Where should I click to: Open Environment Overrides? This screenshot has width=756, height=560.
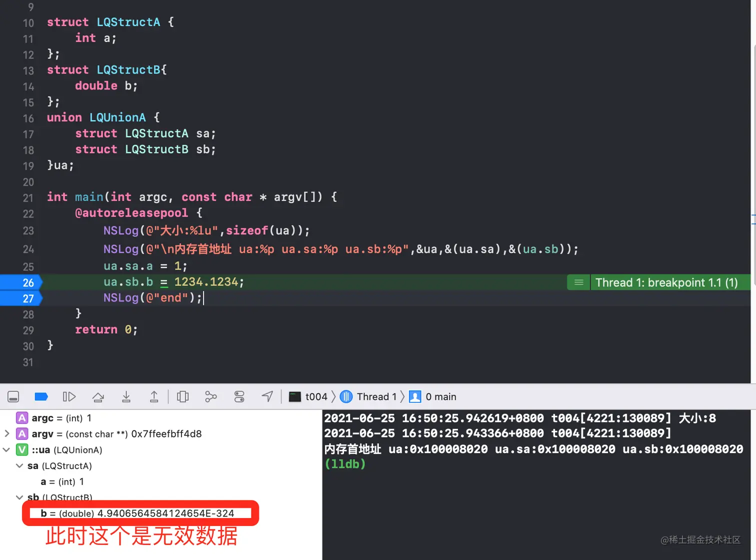tap(239, 396)
